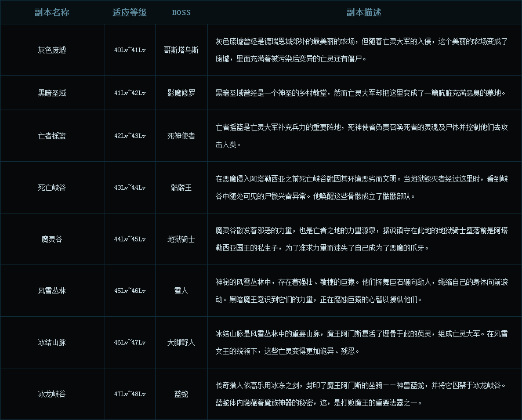Image resolution: width=522 pixels, height=420 pixels.
Task: Click the boss name 影魔修罗
Action: coord(181,93)
